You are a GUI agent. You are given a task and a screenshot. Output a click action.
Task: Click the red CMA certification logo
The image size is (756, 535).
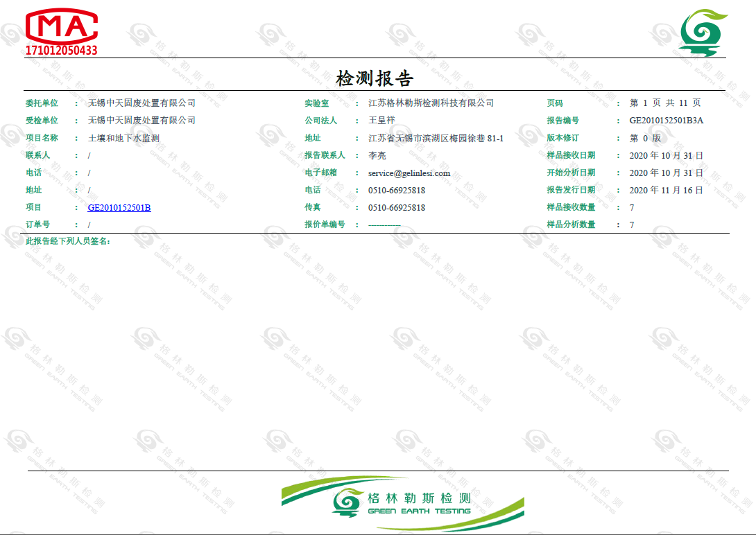[x=61, y=27]
